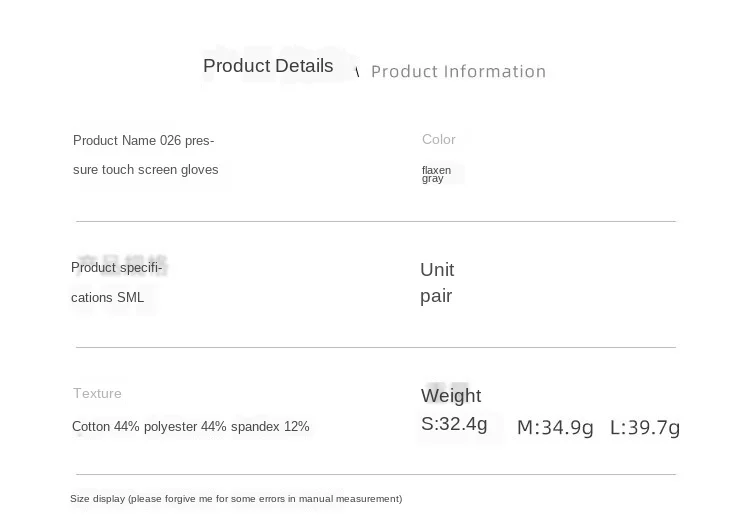750x521 pixels.
Task: Click the Size display measurement note
Action: [236, 499]
